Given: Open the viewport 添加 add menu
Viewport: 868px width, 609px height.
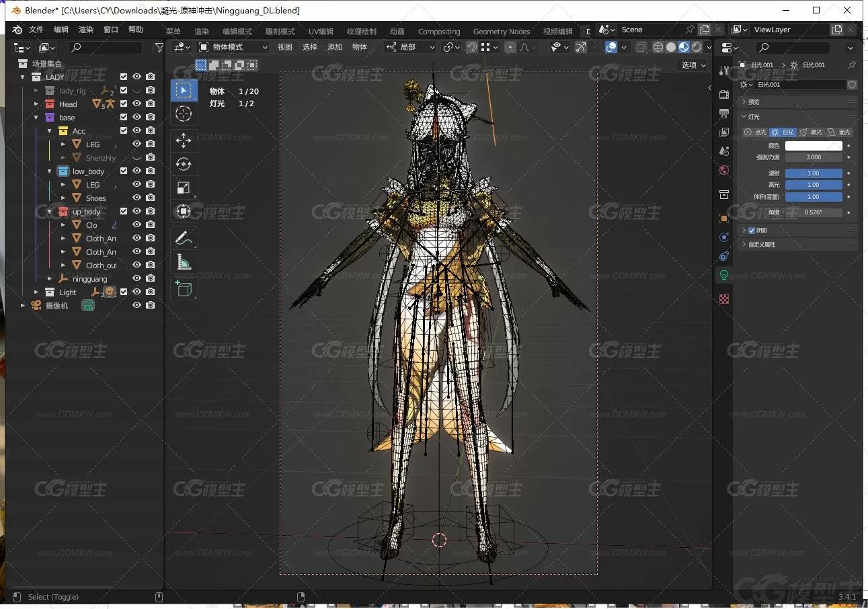Looking at the screenshot, I should point(335,47).
